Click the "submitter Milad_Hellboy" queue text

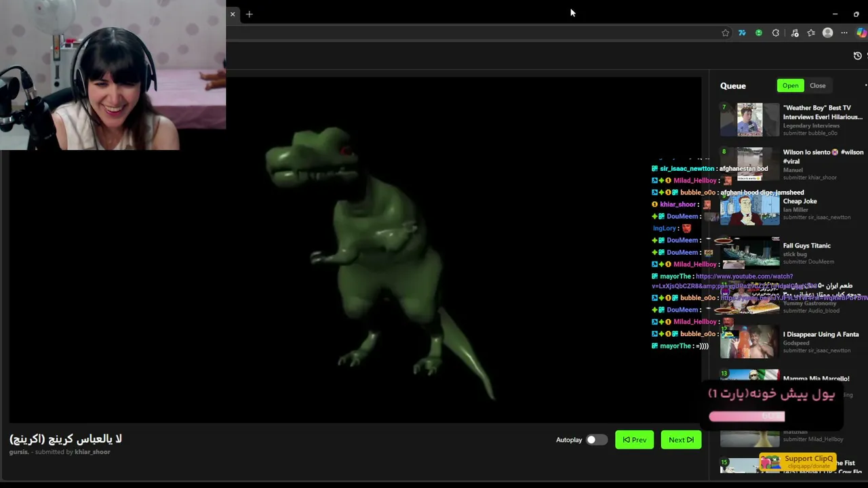tap(813, 439)
